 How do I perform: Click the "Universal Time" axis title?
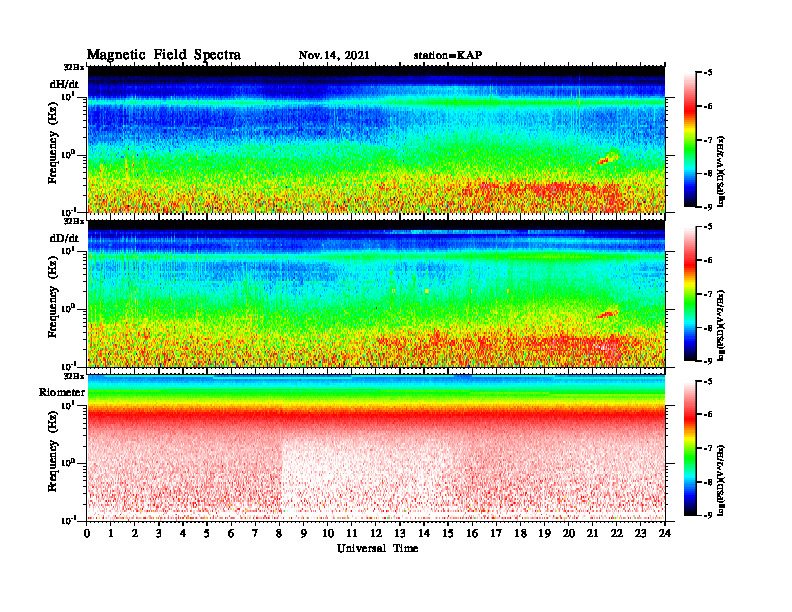tap(377, 548)
